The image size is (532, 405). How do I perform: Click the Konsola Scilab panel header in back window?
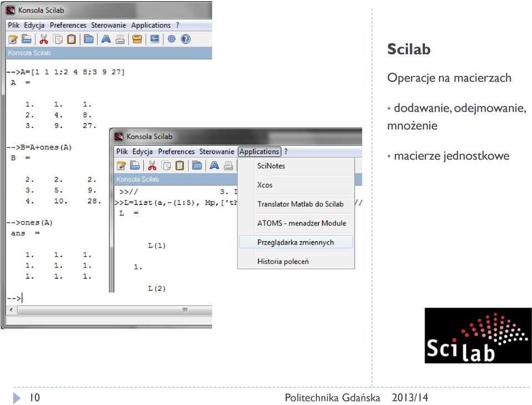point(109,53)
